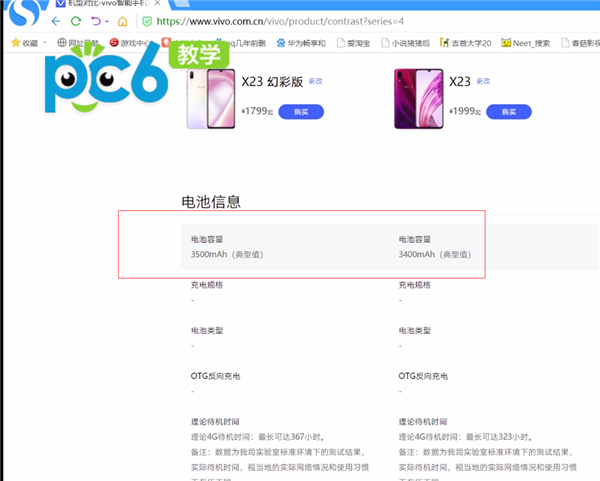Click OTG反向充电 label in the X23 幻彩版 column

click(x=215, y=376)
